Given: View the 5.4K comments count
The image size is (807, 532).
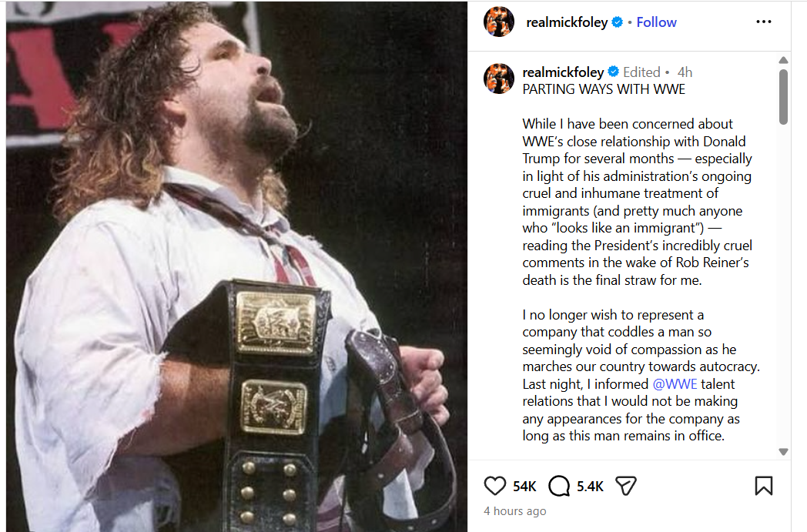Looking at the screenshot, I should (590, 487).
